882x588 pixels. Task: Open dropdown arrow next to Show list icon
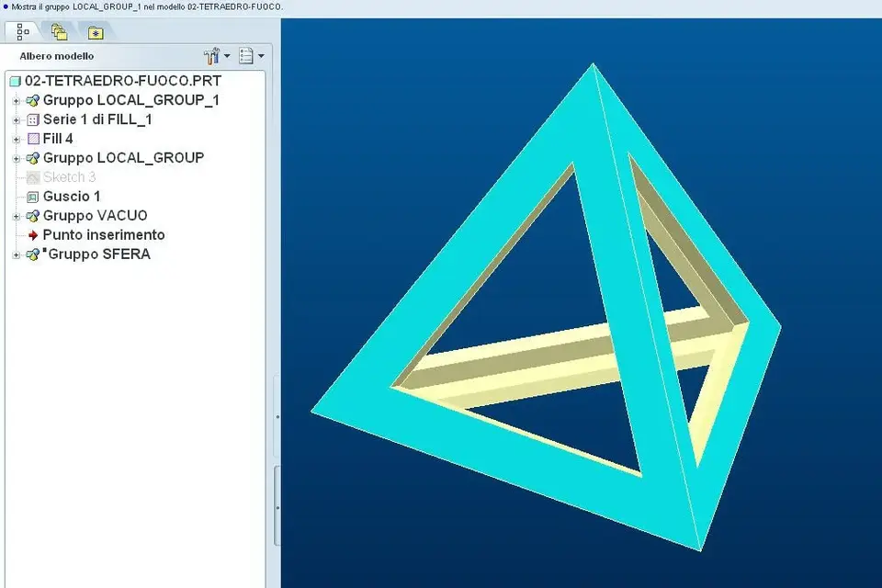tap(261, 56)
